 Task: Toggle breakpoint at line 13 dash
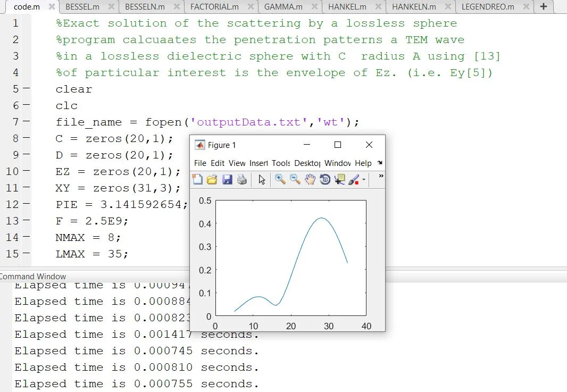click(27, 221)
